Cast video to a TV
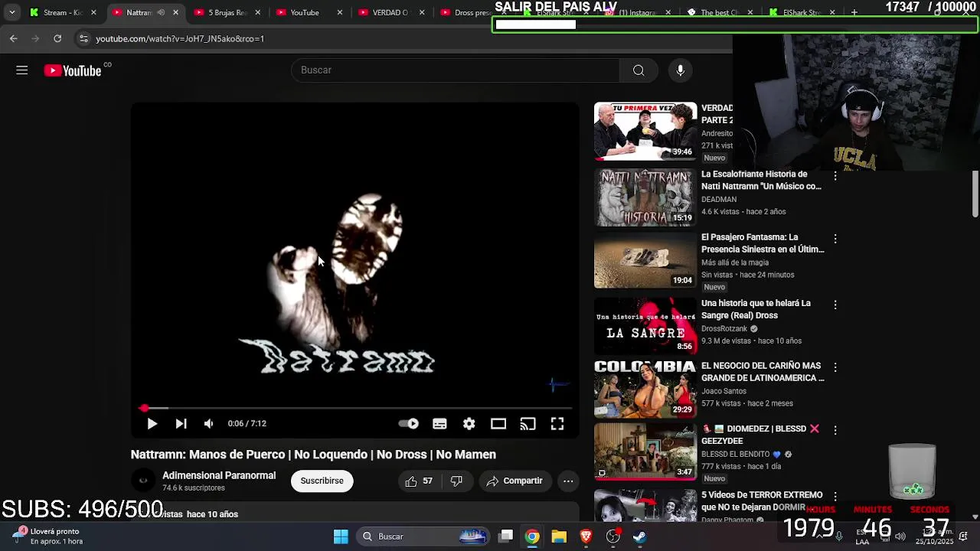Viewport: 980px width, 551px height. (x=528, y=423)
